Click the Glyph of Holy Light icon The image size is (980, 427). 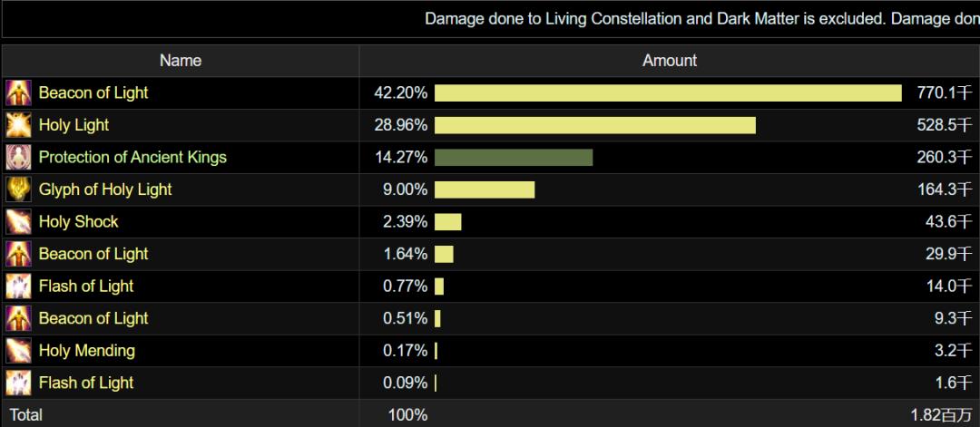tap(18, 189)
